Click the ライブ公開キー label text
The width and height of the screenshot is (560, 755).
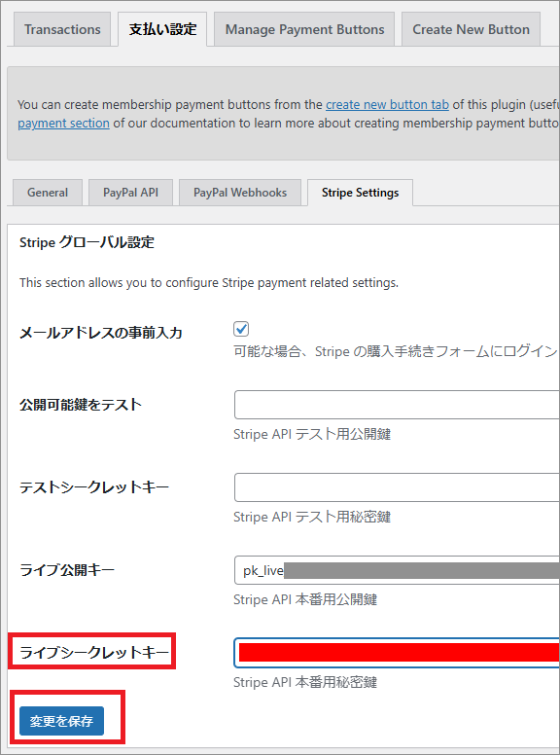67,570
